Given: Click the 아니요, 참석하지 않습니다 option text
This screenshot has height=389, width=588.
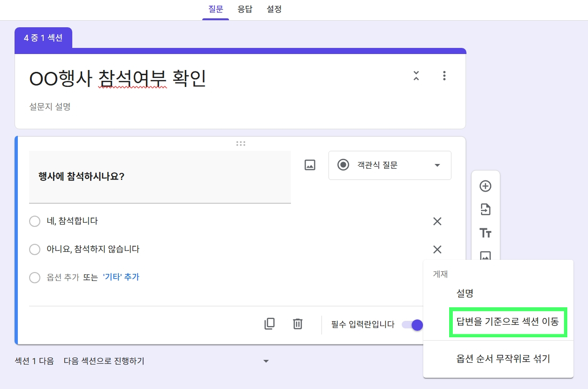Looking at the screenshot, I should pyautogui.click(x=93, y=249).
